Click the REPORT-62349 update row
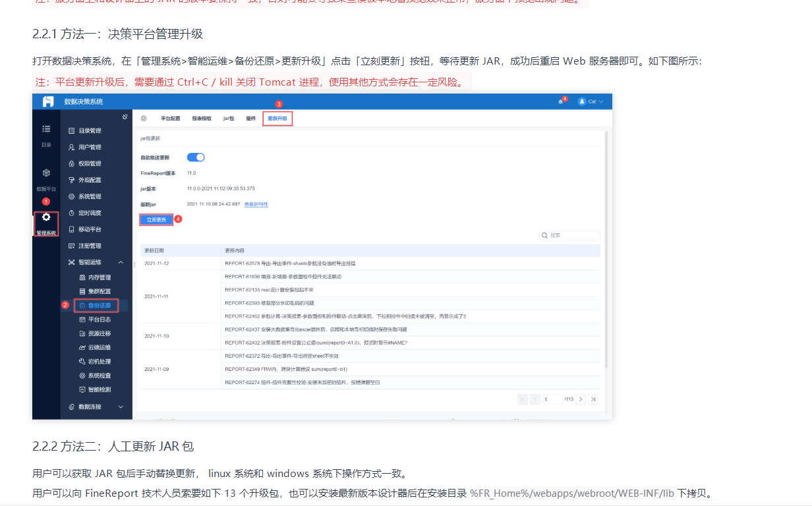This screenshot has height=506, width=812. coord(411,369)
